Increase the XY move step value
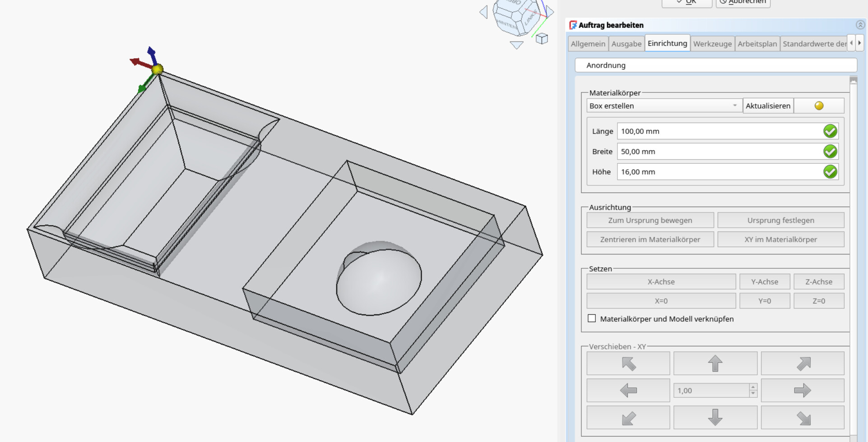 [x=753, y=387]
